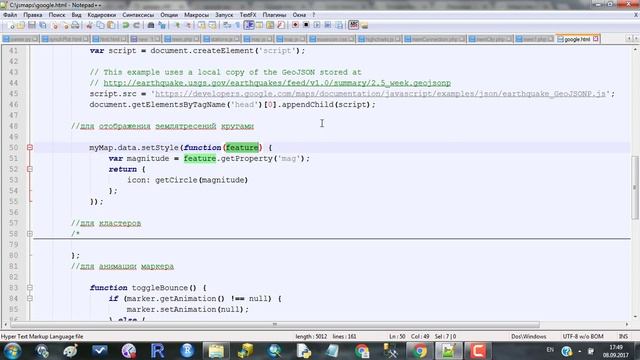Save the file with the floppy disk icon

31,25
